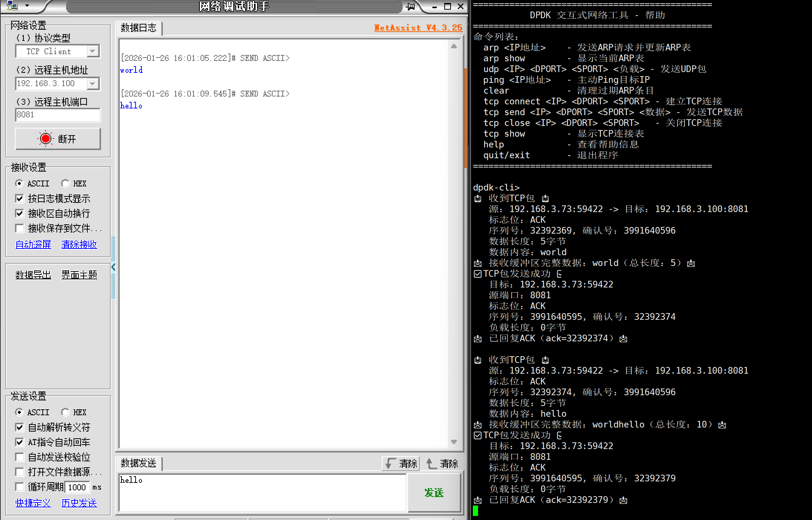Expand the remote host address dropdown
This screenshot has width=812, height=520.
93,84
